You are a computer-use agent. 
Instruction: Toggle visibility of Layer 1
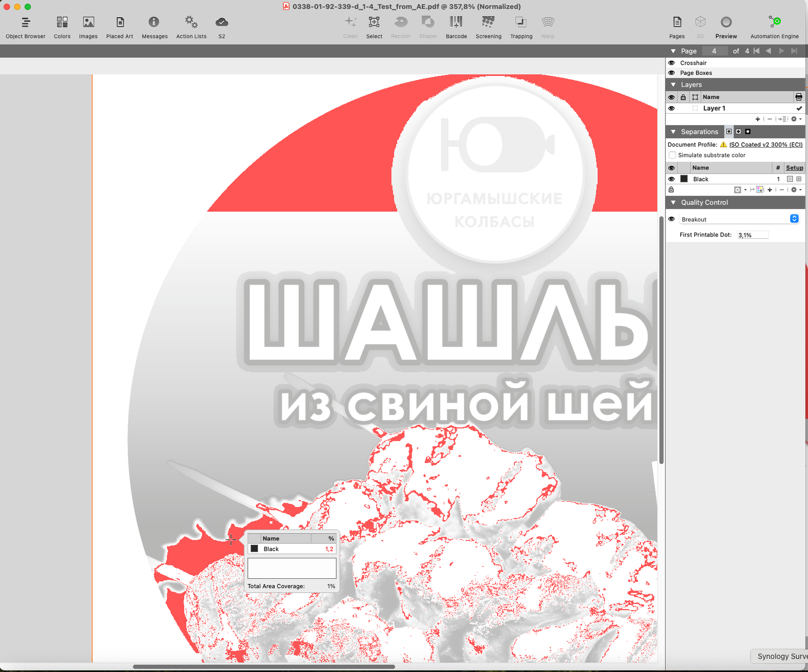[x=671, y=108]
